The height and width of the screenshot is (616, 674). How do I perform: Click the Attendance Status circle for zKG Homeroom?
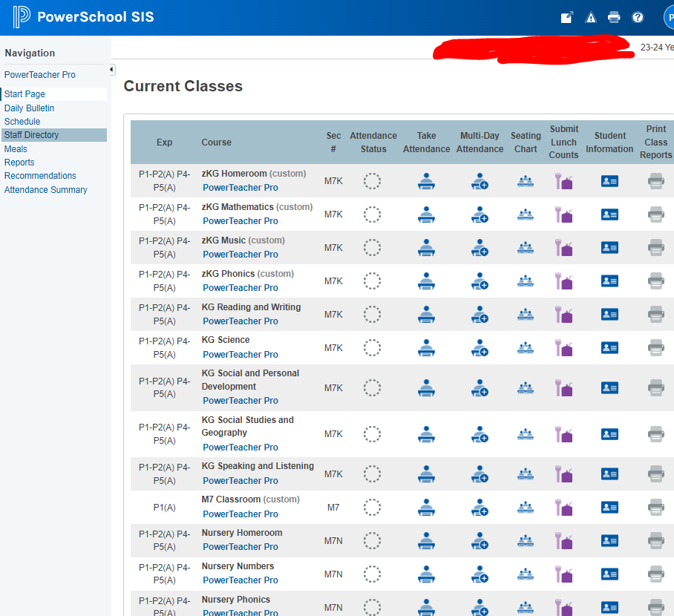(372, 180)
